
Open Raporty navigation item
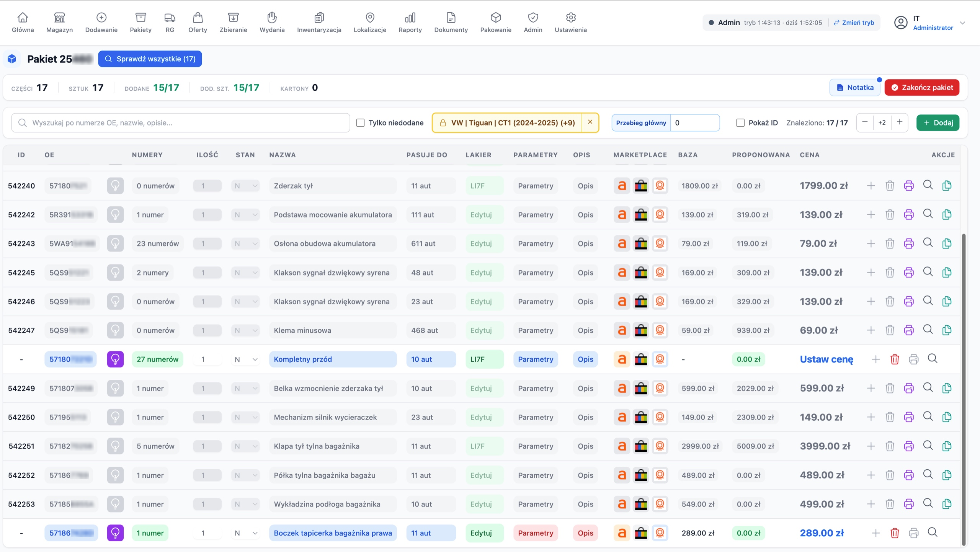click(x=410, y=23)
